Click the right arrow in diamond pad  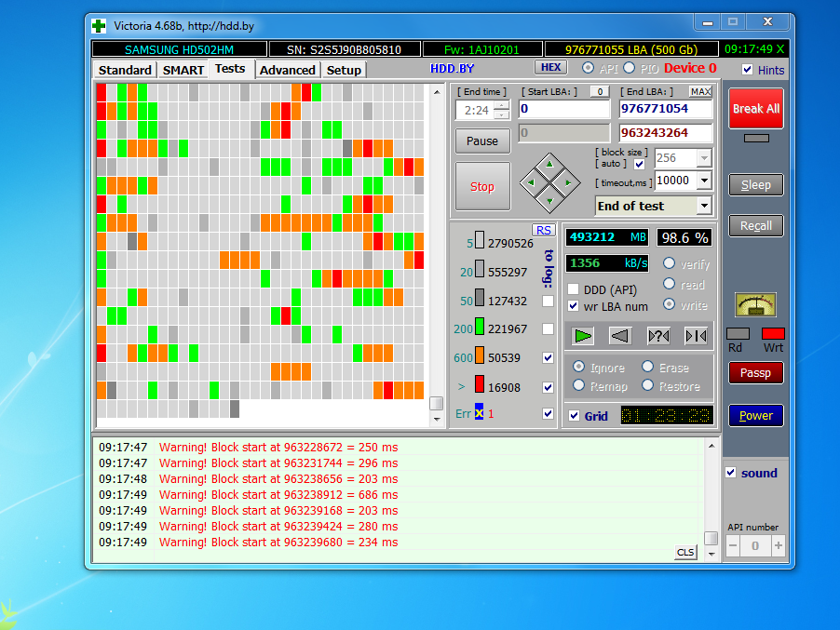click(x=568, y=183)
